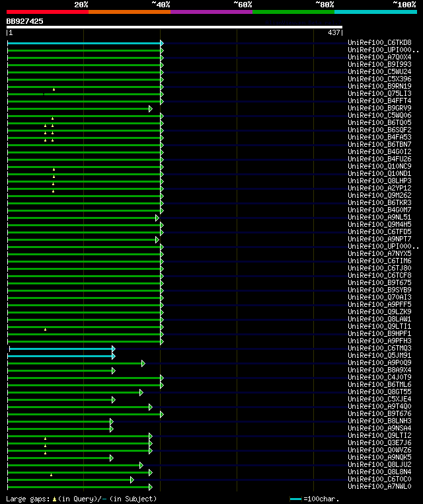Open hit UniRef100_Q75LI3
This screenshot has height=504, width=423.
[x=379, y=93]
